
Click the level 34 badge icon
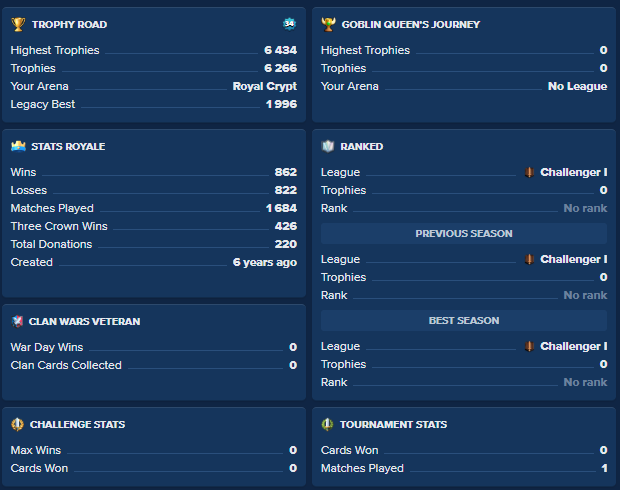pyautogui.click(x=289, y=24)
